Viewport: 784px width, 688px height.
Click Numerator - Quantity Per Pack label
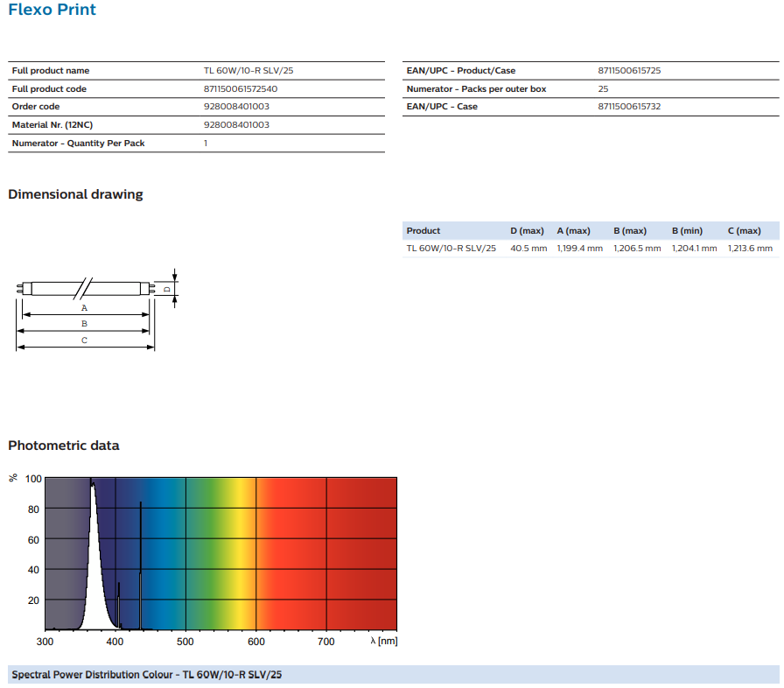click(x=78, y=143)
